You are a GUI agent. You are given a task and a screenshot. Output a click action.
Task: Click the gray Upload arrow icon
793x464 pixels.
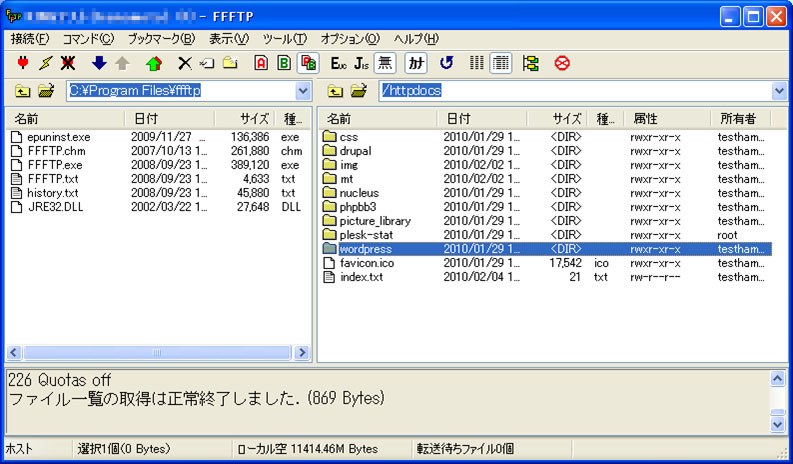tap(122, 63)
